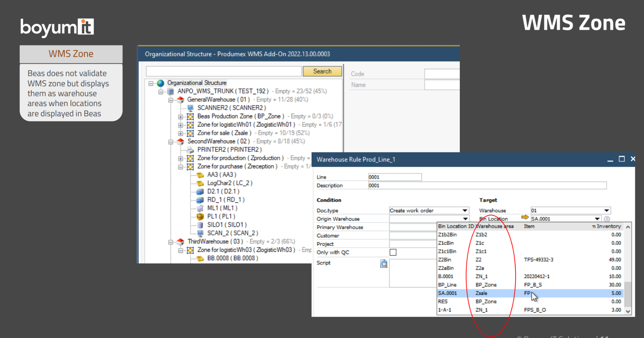Open the Doc.type dropdown showing Create work order
The height and width of the screenshot is (338, 644).
click(x=465, y=210)
